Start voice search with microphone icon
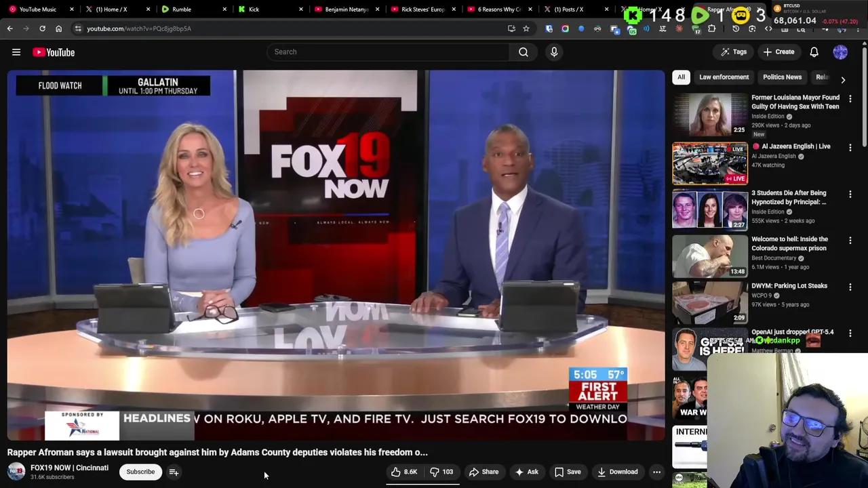This screenshot has height=488, width=868. pyautogui.click(x=554, y=52)
